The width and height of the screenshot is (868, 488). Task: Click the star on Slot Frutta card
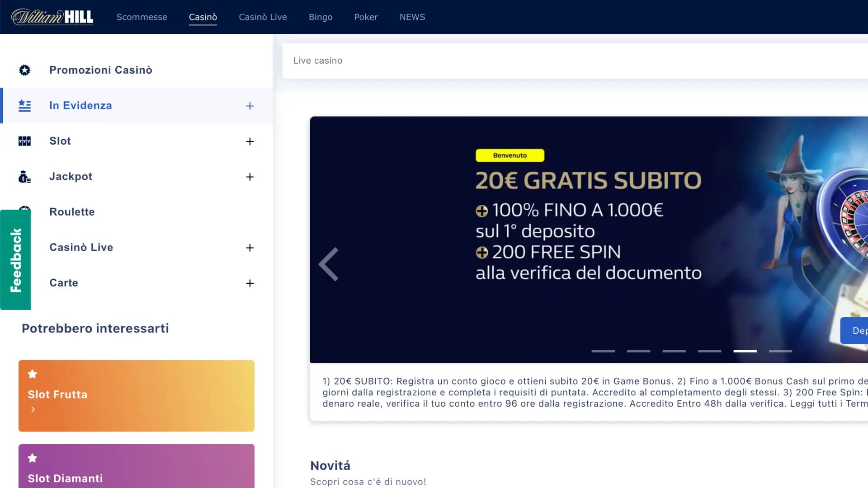click(33, 374)
